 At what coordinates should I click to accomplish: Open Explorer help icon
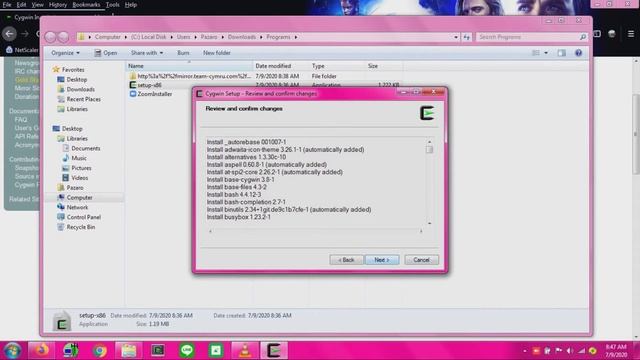(x=578, y=53)
